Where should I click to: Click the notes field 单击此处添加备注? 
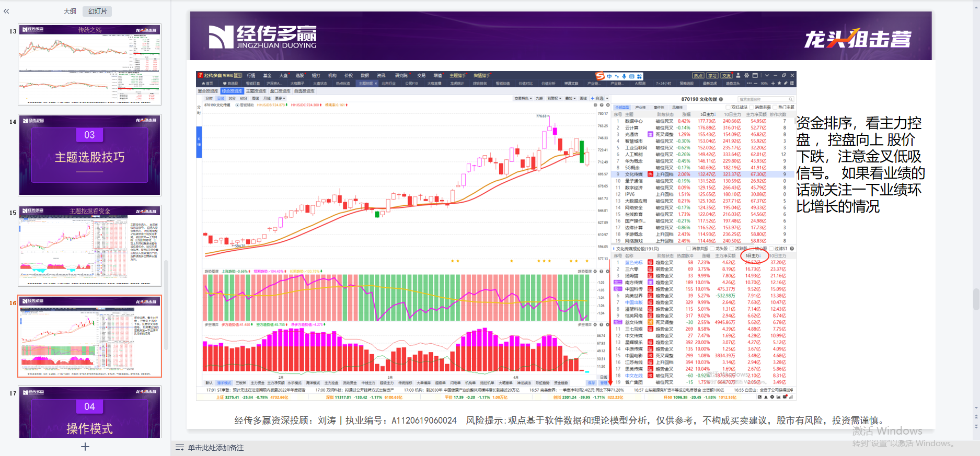click(x=216, y=448)
